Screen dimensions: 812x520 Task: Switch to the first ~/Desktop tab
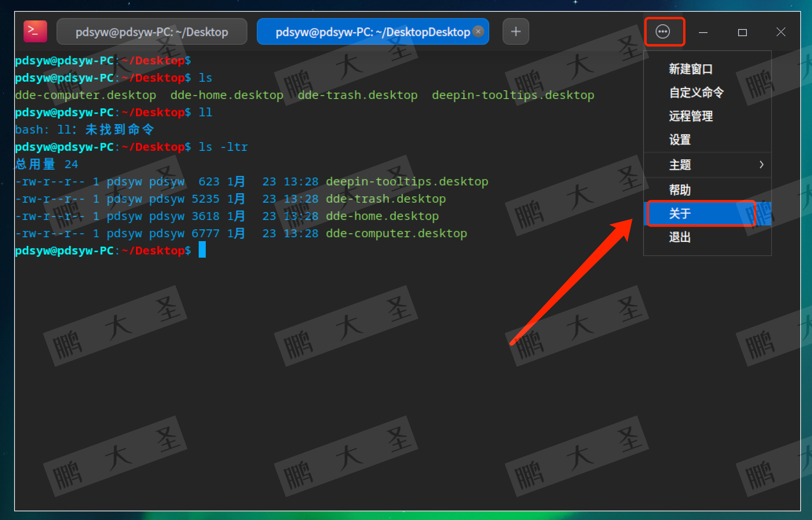[x=152, y=32]
